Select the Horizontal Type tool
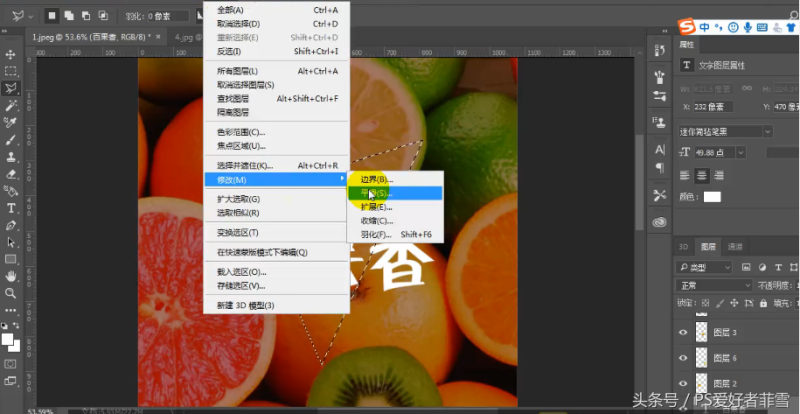This screenshot has height=414, width=800. 10,208
